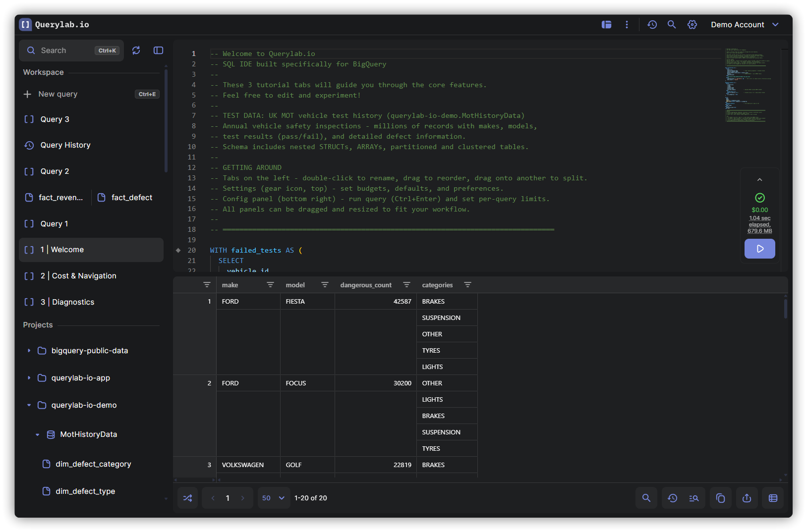Toggle table view icon in results footer

coord(773,498)
